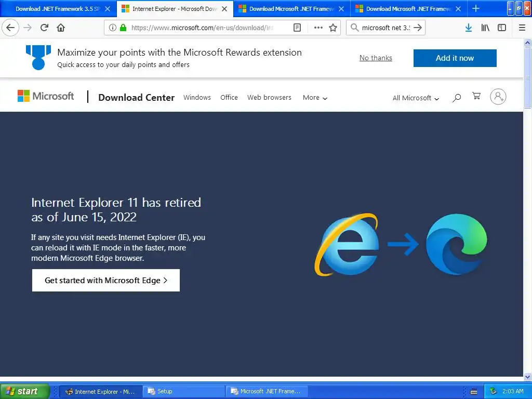Show site information icon in address bar
Image resolution: width=532 pixels, height=399 pixels.
click(113, 28)
